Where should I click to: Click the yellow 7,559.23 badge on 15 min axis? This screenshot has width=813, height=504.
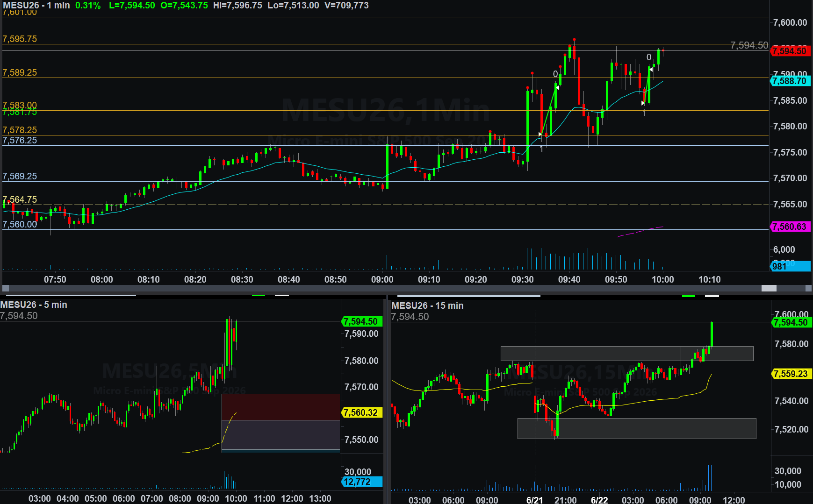(791, 374)
